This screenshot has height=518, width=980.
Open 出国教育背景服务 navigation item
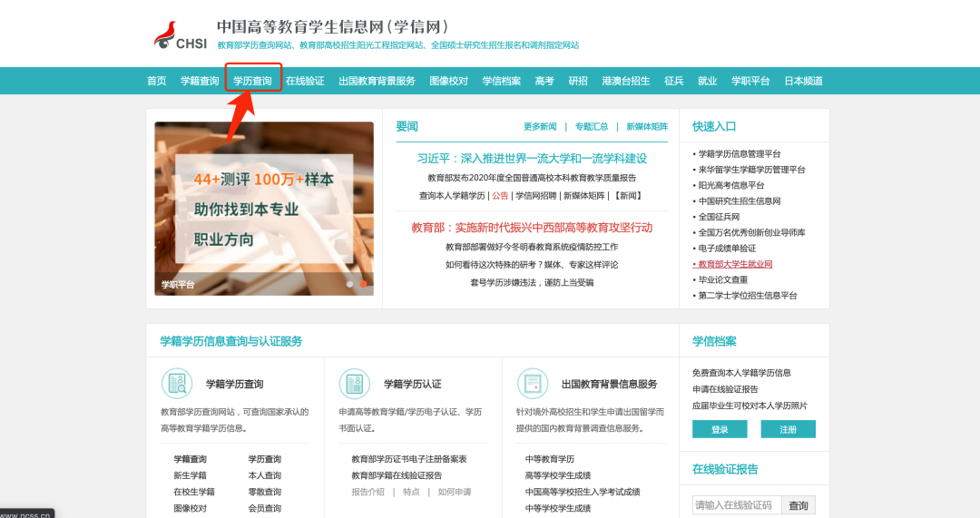pos(377,81)
